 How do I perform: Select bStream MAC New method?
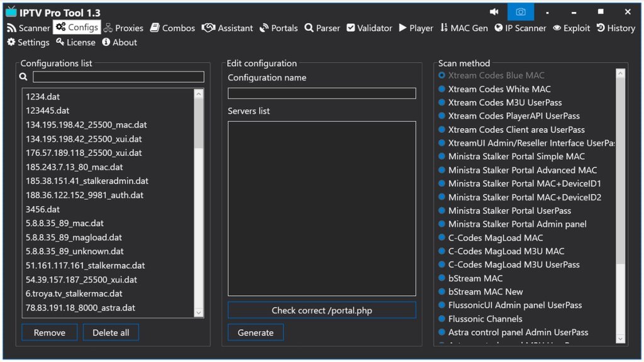click(480, 292)
